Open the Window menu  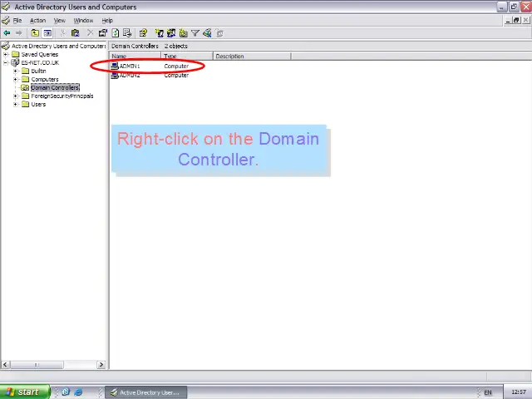pyautogui.click(x=83, y=20)
